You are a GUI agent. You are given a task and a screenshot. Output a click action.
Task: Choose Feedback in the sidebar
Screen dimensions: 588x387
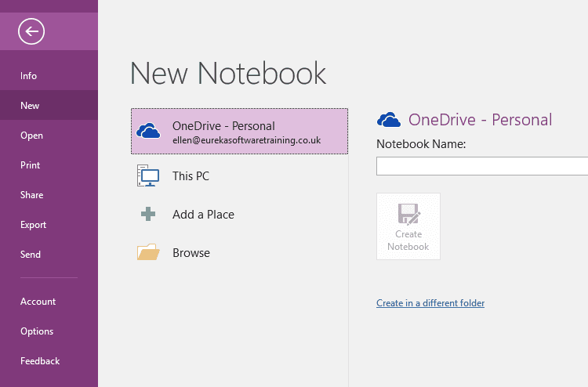pos(40,361)
